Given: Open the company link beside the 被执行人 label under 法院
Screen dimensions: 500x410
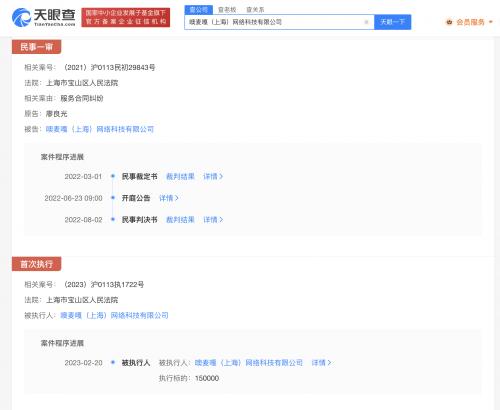Looking at the screenshot, I should (x=114, y=315).
